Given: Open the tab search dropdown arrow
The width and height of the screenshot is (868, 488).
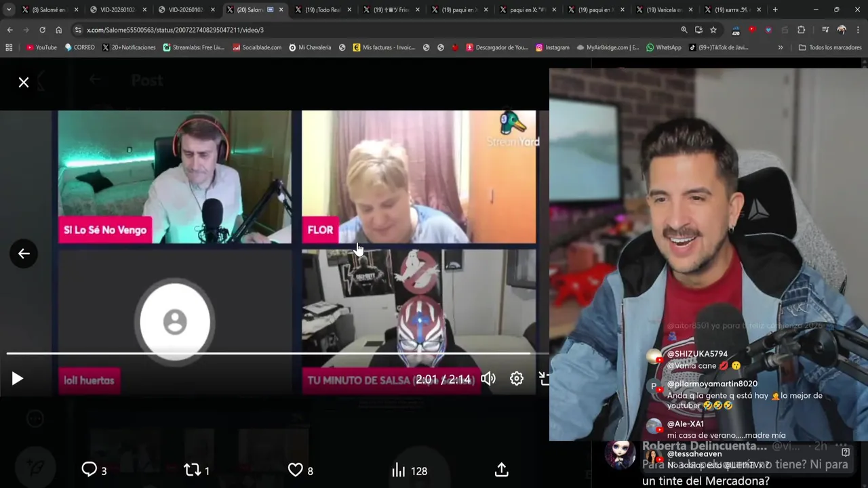Looking at the screenshot, I should [x=8, y=9].
